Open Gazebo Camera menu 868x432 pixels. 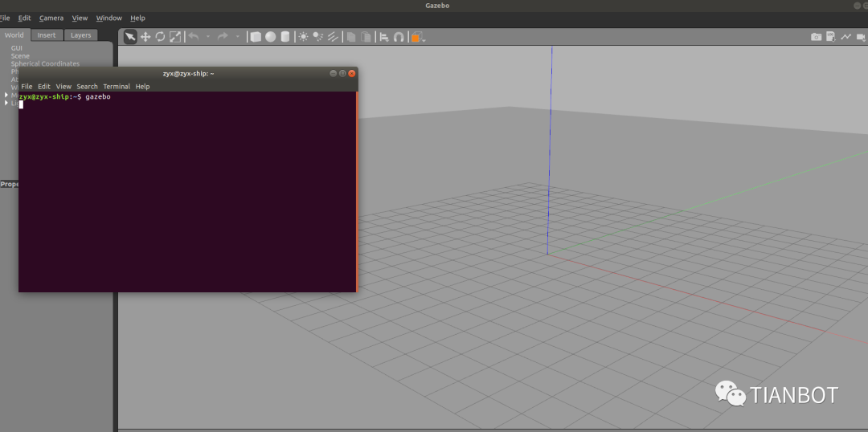51,18
